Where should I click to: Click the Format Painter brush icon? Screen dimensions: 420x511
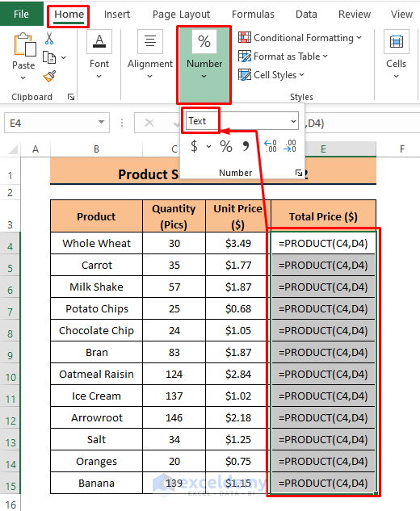[x=49, y=76]
